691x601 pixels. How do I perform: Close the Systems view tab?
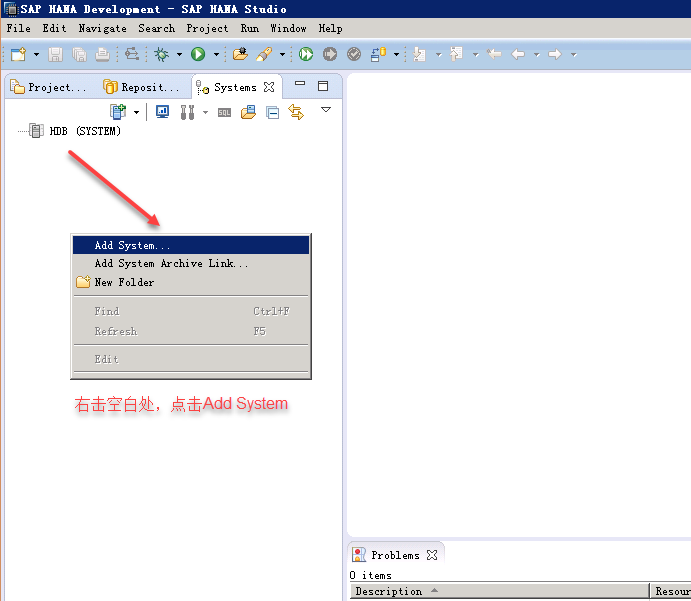[x=269, y=87]
